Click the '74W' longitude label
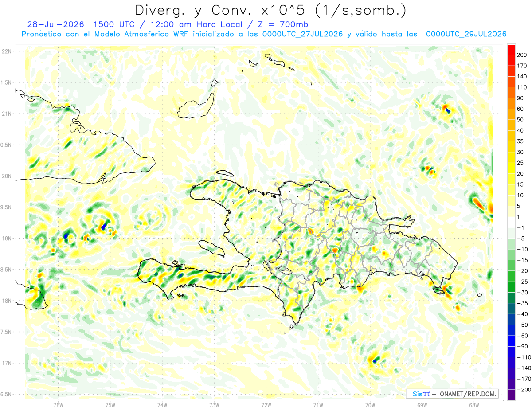532x411 pixels. 162,405
